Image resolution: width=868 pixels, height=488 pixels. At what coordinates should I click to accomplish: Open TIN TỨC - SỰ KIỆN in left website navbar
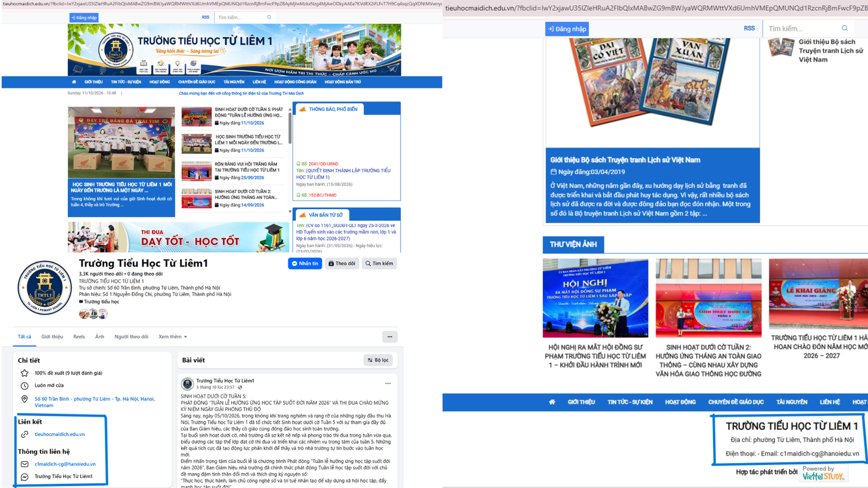(x=126, y=82)
